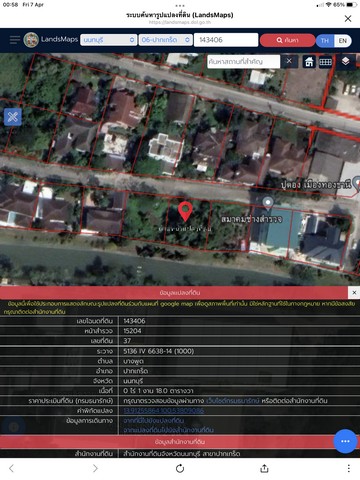Image resolution: width=360 pixels, height=480 pixels.
Task: Click the parcel number field 143406
Action: click(x=226, y=40)
